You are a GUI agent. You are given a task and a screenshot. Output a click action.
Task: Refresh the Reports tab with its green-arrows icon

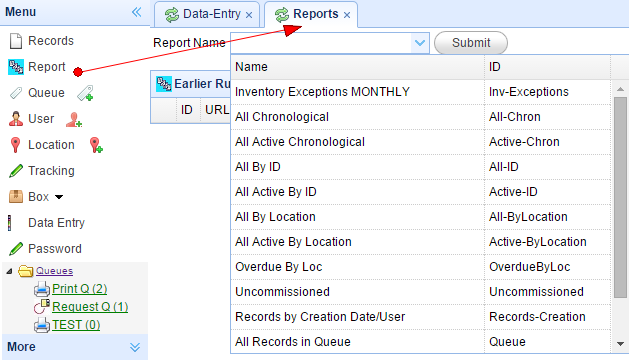click(x=282, y=15)
